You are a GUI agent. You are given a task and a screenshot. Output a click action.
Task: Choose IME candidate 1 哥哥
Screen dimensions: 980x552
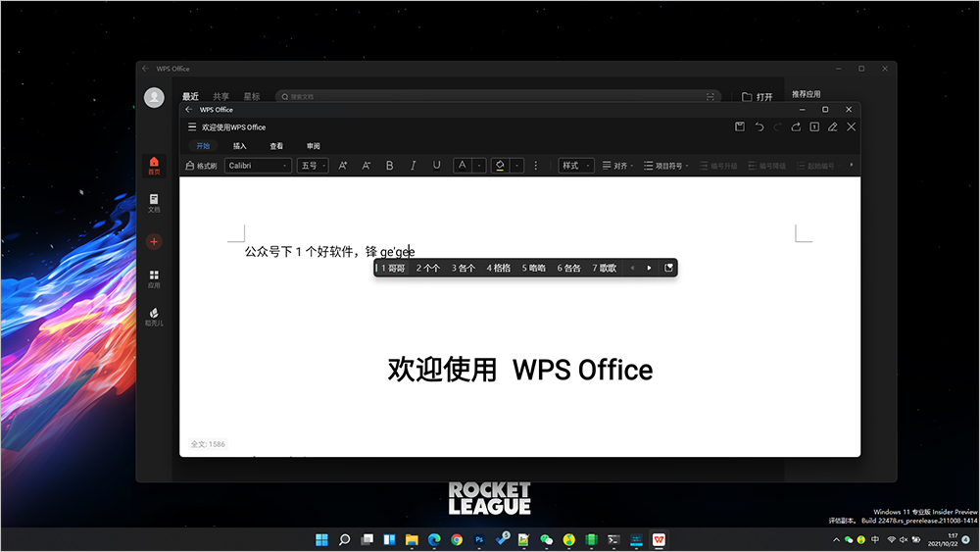393,269
